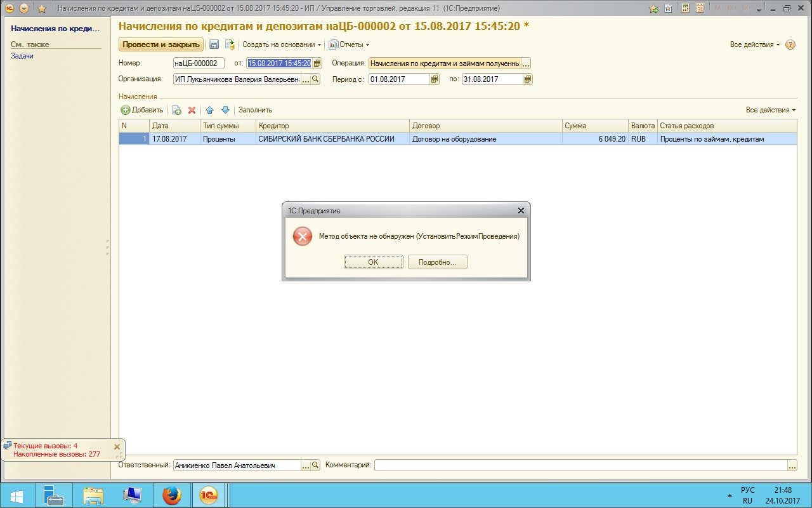Click the save document diskette icon
The height and width of the screenshot is (508, 812).
pyautogui.click(x=214, y=44)
